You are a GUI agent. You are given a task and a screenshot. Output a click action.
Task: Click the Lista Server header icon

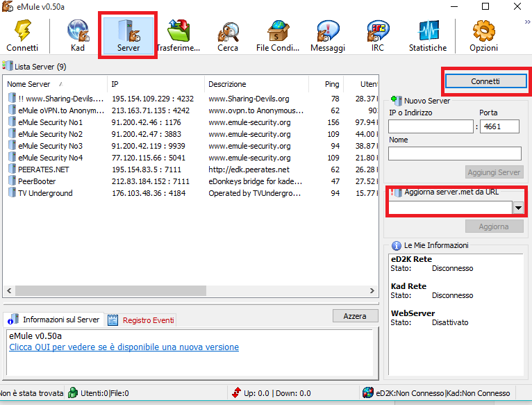pyautogui.click(x=8, y=66)
